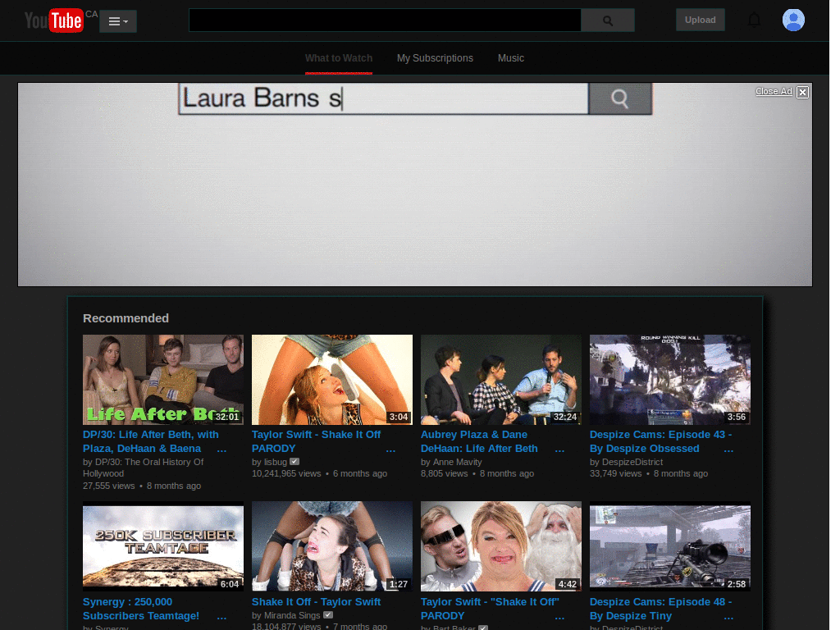
Task: Click the 4:42 duration badge
Action: pyautogui.click(x=568, y=584)
